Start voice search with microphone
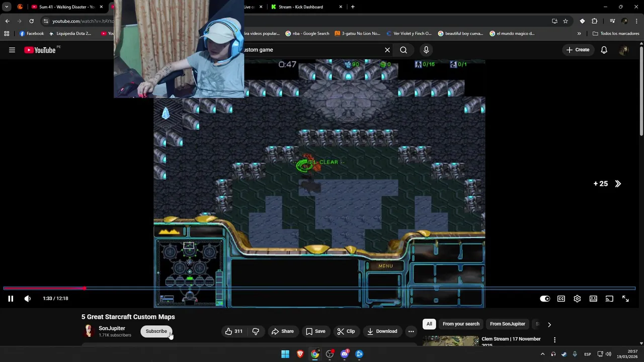The image size is (644, 362). 426,50
